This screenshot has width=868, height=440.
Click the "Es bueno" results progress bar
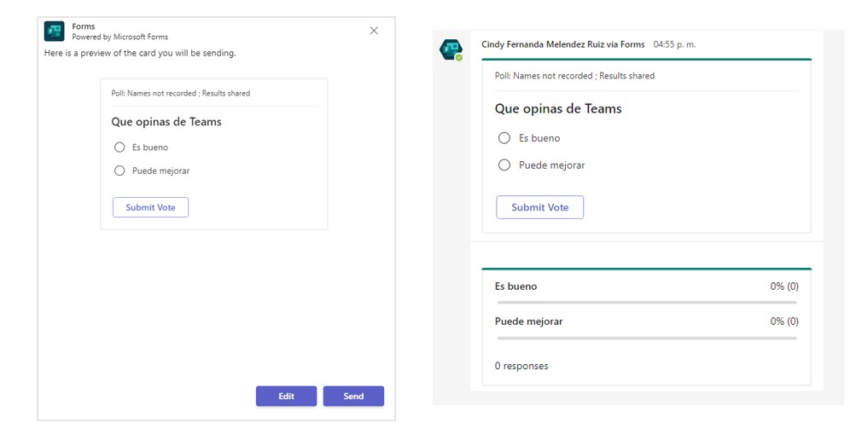[646, 303]
